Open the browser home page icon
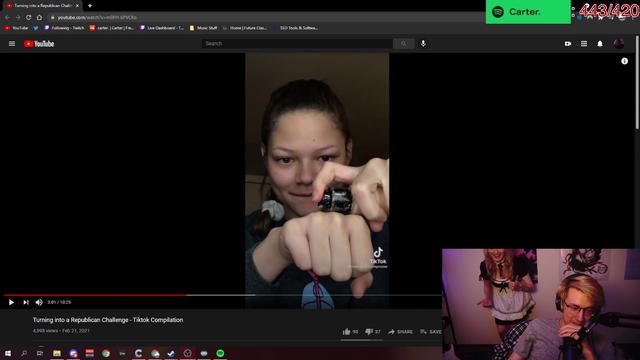 click(x=39, y=18)
